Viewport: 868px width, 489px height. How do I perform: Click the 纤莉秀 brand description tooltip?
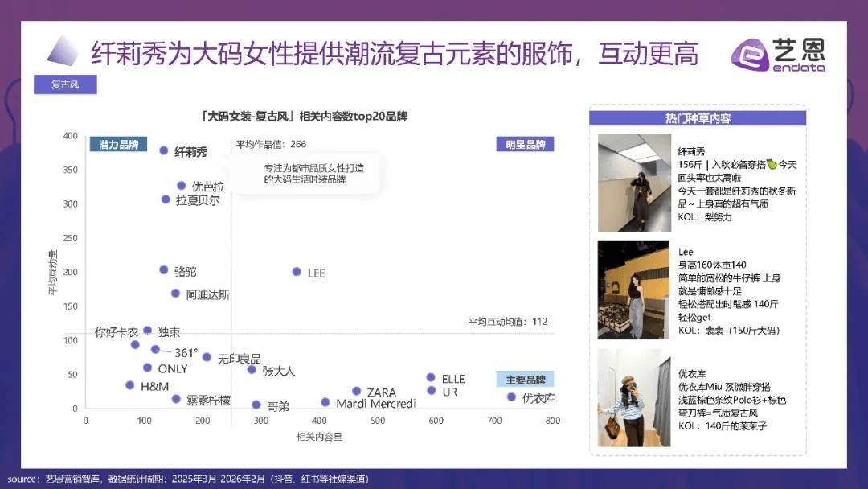point(304,175)
